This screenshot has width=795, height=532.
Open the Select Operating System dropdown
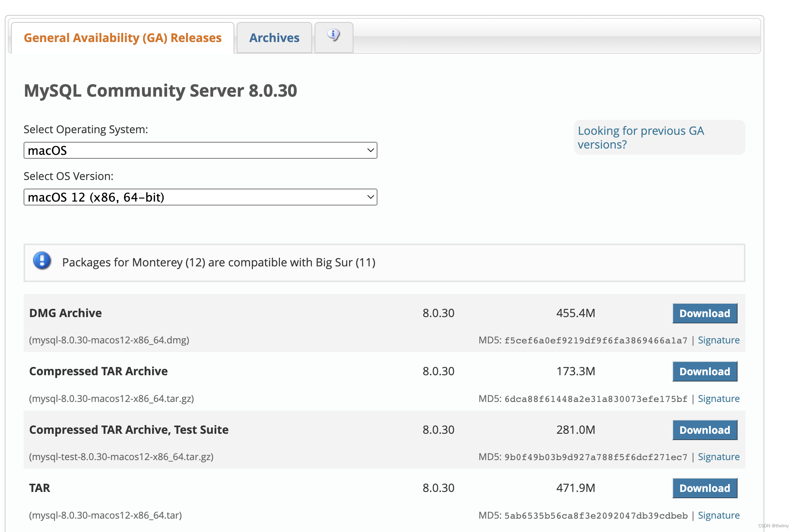click(200, 150)
